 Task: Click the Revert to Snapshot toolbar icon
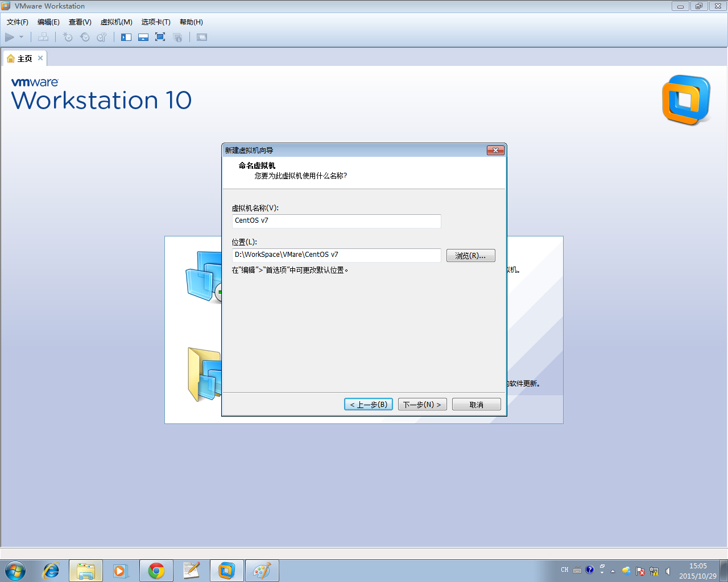(x=85, y=37)
